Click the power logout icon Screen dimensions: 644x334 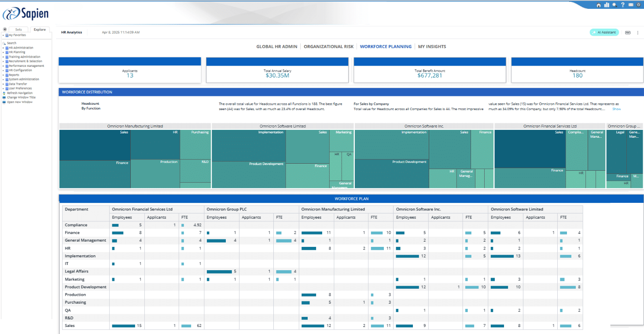[x=638, y=5]
